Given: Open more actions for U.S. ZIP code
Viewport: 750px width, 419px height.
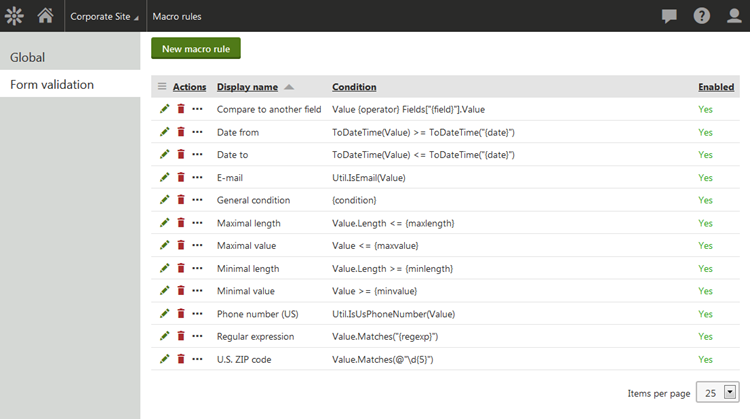Looking at the screenshot, I should click(197, 359).
